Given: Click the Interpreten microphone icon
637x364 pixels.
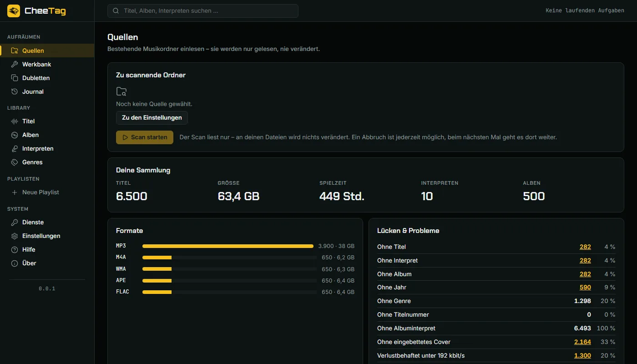Looking at the screenshot, I should [x=15, y=148].
